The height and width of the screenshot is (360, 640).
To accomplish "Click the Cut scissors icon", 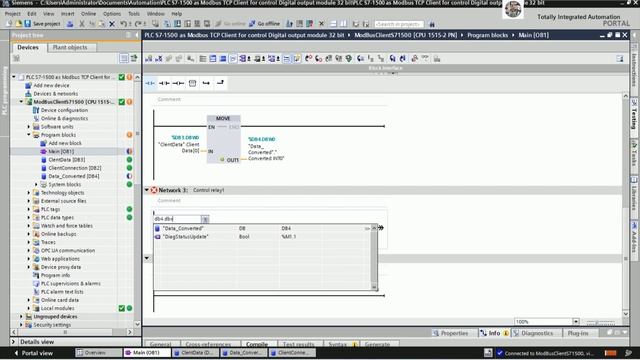I will click(82, 24).
